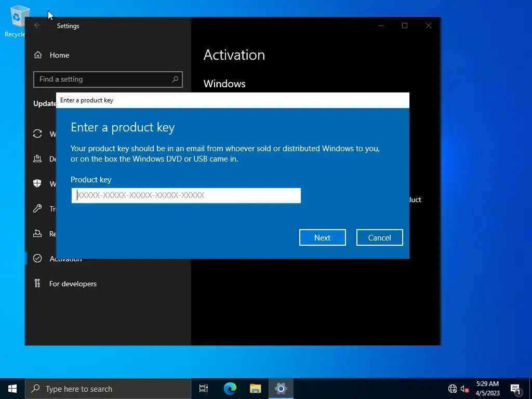532x399 pixels.
Task: Open File Explorer from taskbar
Action: (x=256, y=389)
